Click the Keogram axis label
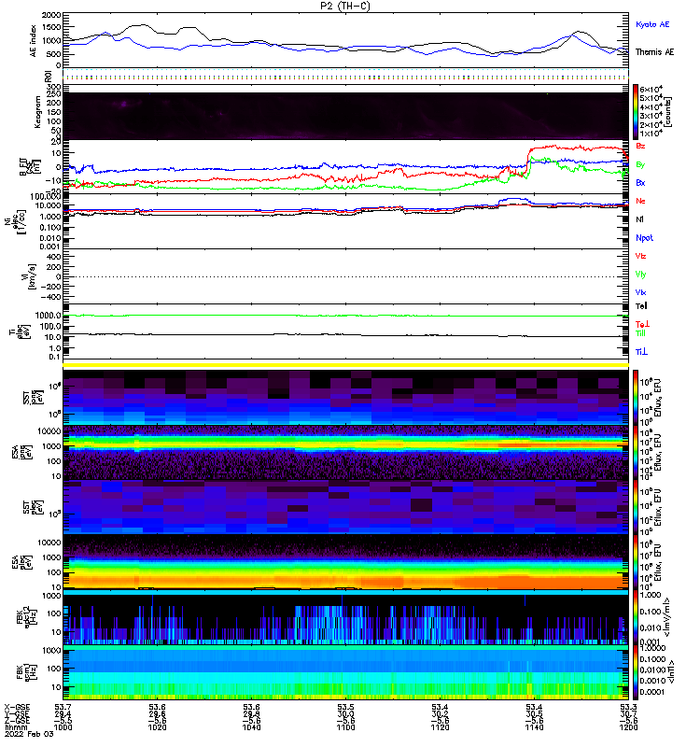 tap(37, 113)
